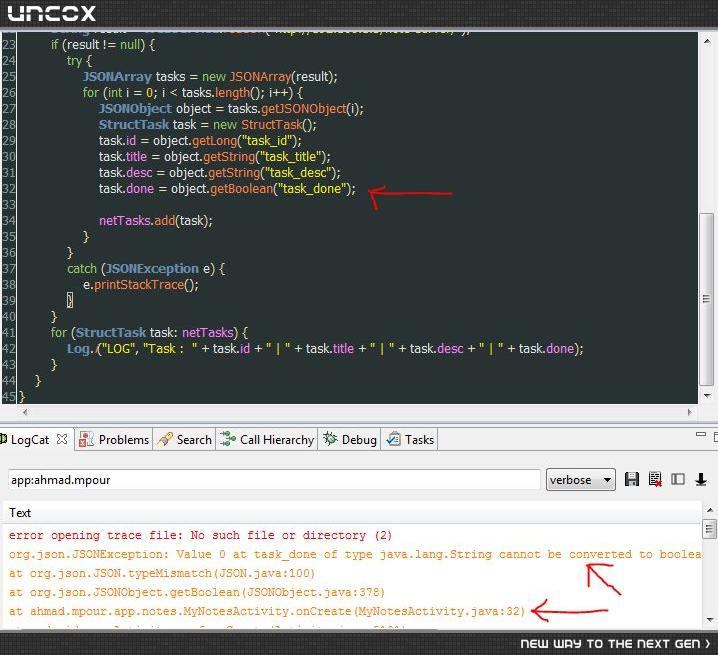Click the editor scrollbar down arrow
The image size is (718, 655).
(707, 395)
